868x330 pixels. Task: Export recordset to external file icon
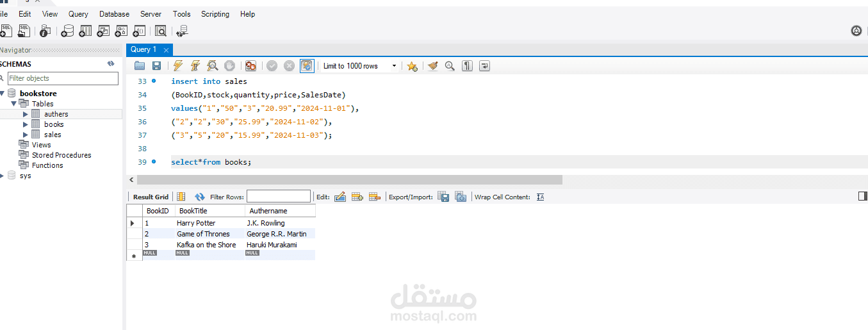coord(443,197)
